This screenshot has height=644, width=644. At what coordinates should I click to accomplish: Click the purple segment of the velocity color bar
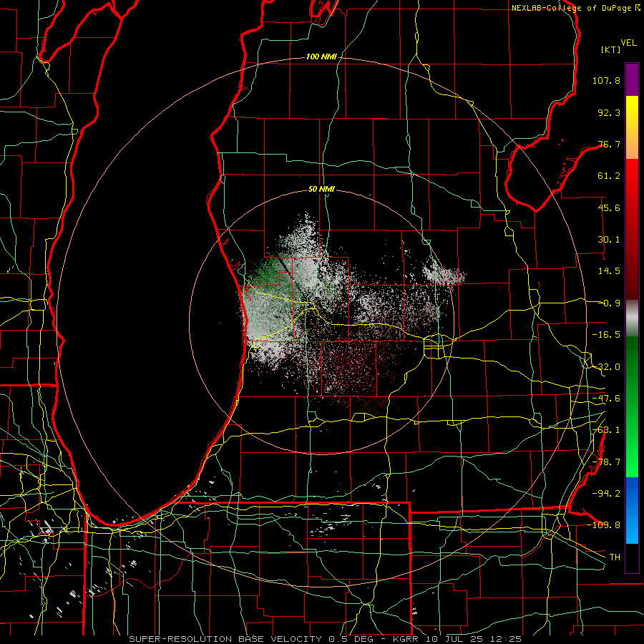[632, 79]
